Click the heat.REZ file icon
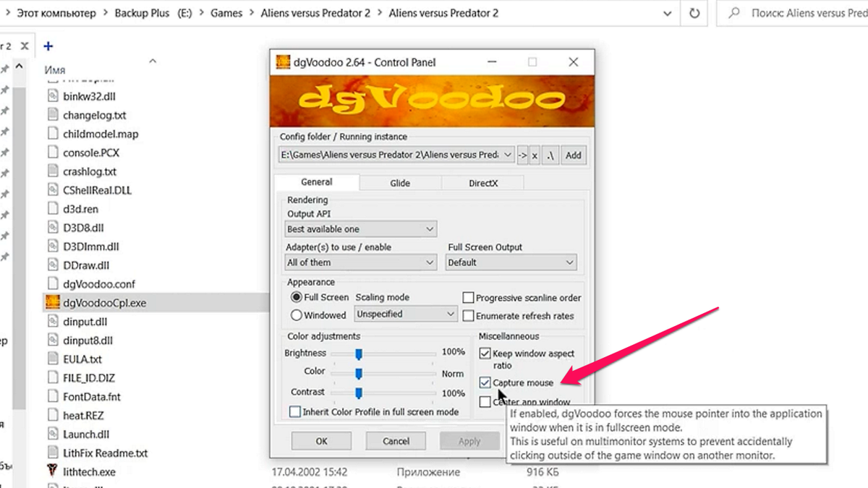 click(54, 415)
